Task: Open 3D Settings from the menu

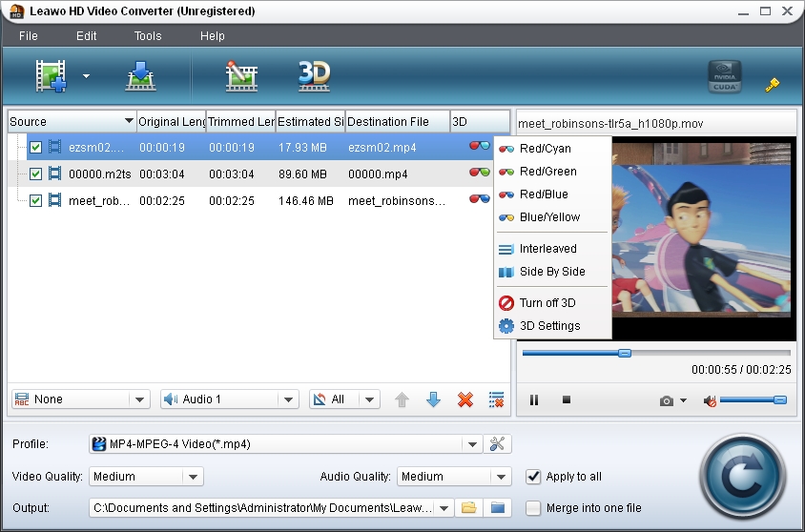Action: (x=552, y=326)
